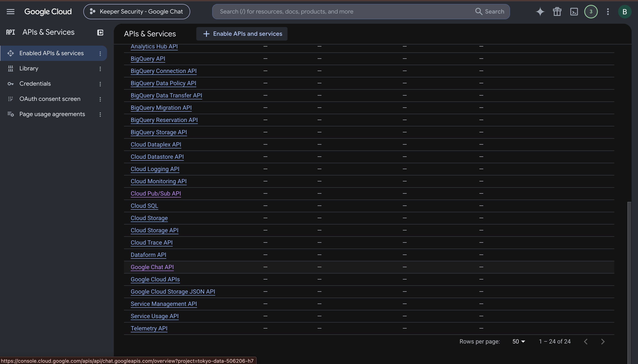
Task: Open more options beside OAuth consent screen
Action: 100,99
